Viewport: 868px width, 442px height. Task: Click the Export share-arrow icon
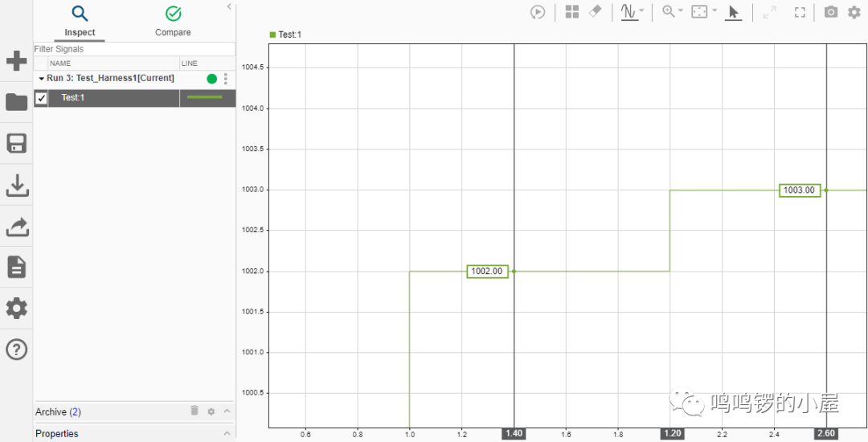click(17, 227)
